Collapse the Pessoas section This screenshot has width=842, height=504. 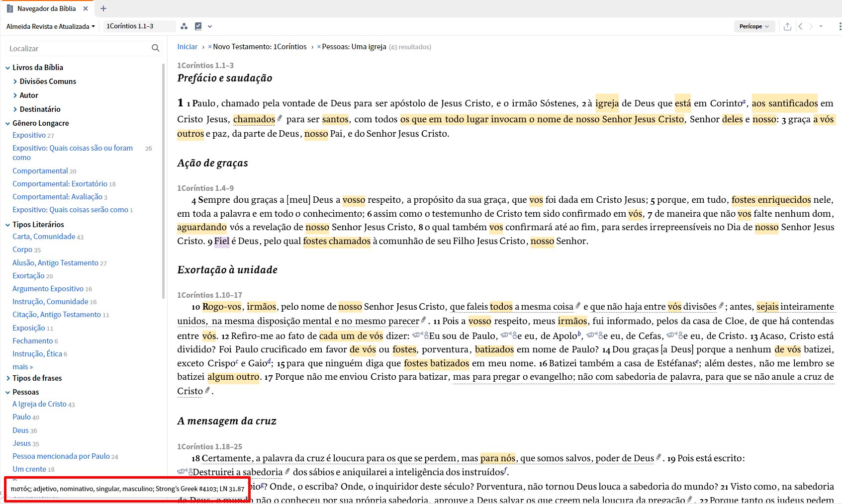(x=8, y=392)
